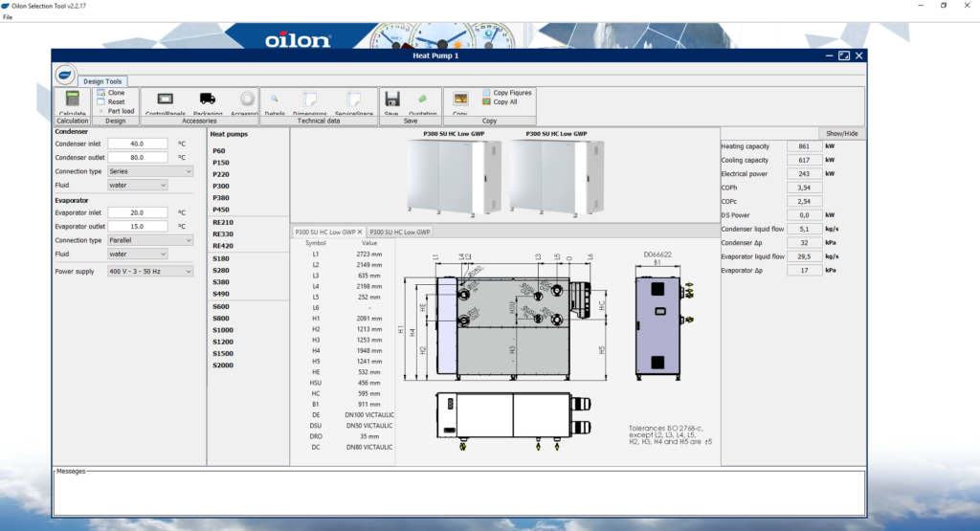Click the Heating capacity value 861
Image resolution: width=980 pixels, height=531 pixels.
click(804, 146)
